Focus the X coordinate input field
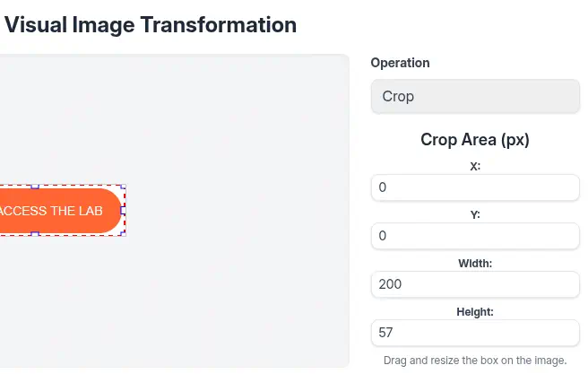 [475, 187]
